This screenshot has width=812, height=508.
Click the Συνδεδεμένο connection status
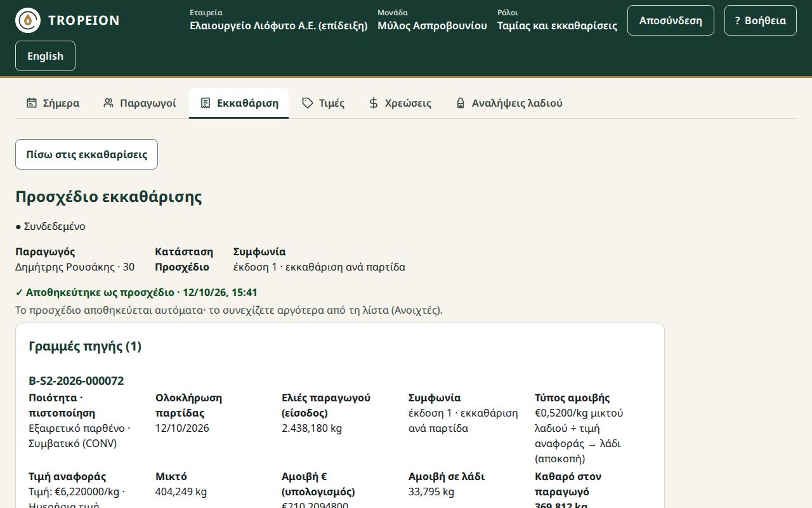(x=50, y=227)
